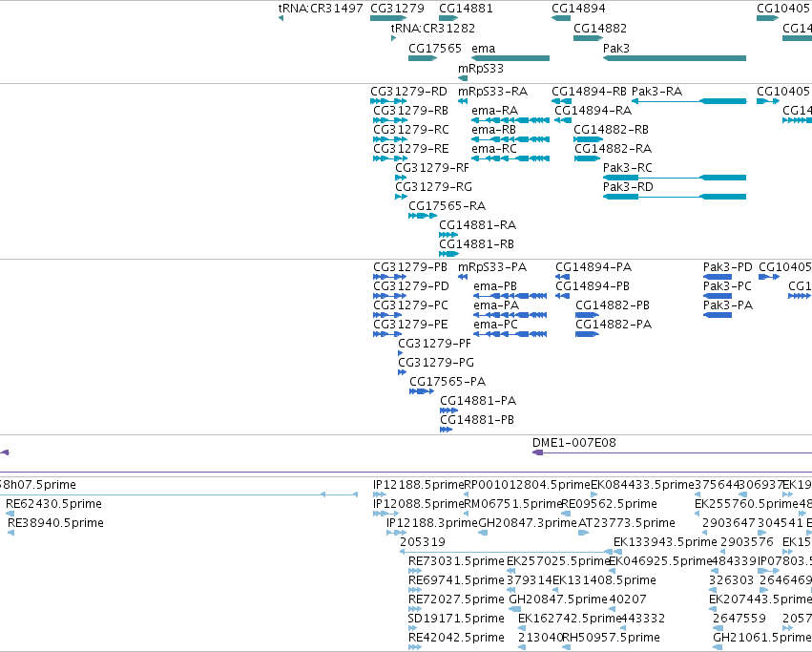The height and width of the screenshot is (652, 812).
Task: Select the CG14881-PA protein
Action: pyautogui.click(x=449, y=410)
